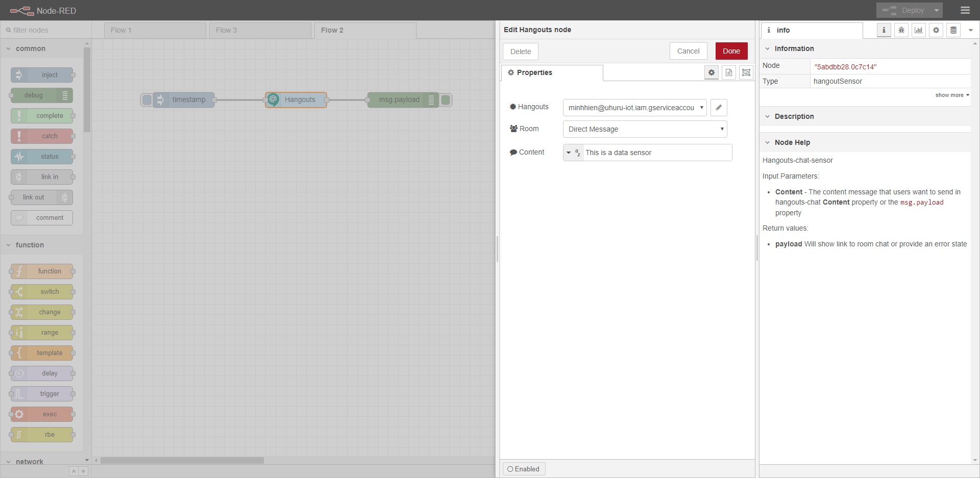Select the rbe node in palette
The height and width of the screenshot is (478, 980).
pyautogui.click(x=42, y=435)
